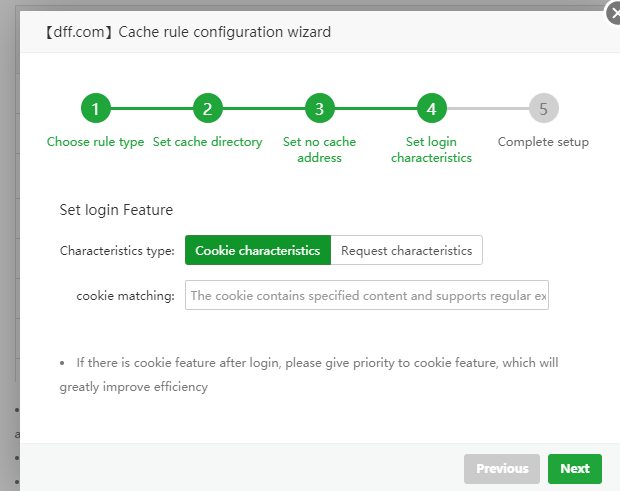Select the step 3 circle indicator
This screenshot has width=620, height=491.
coord(319,109)
